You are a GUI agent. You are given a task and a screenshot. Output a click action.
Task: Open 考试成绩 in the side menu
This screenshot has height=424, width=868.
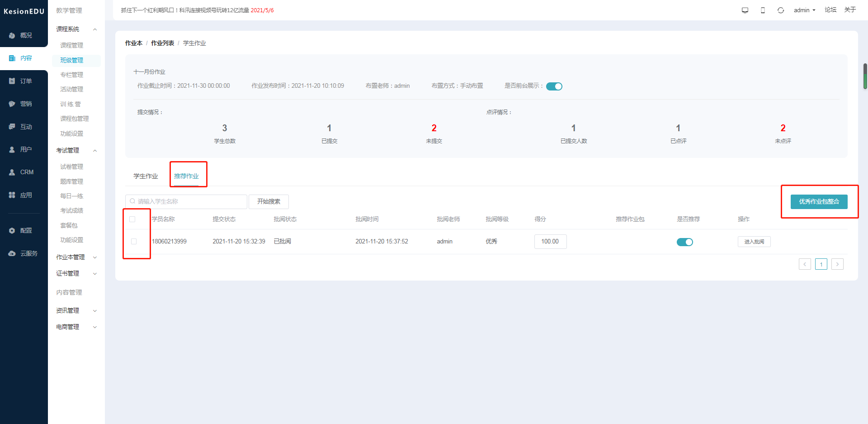click(x=71, y=211)
